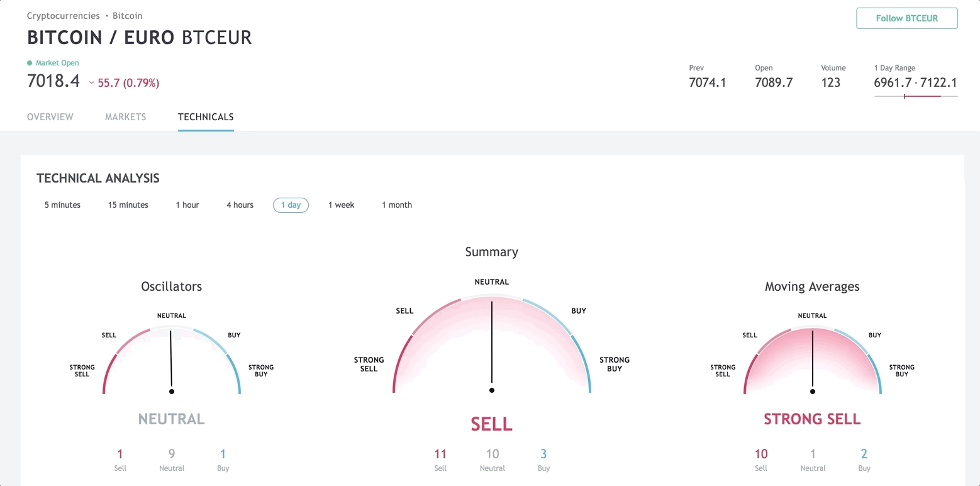Click the SELL result under Summary
The image size is (980, 486).
click(x=492, y=424)
